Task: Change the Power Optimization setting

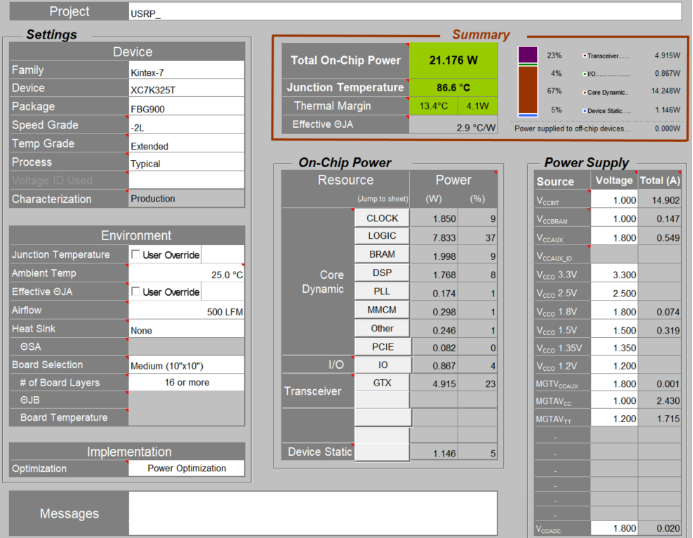Action: point(186,468)
